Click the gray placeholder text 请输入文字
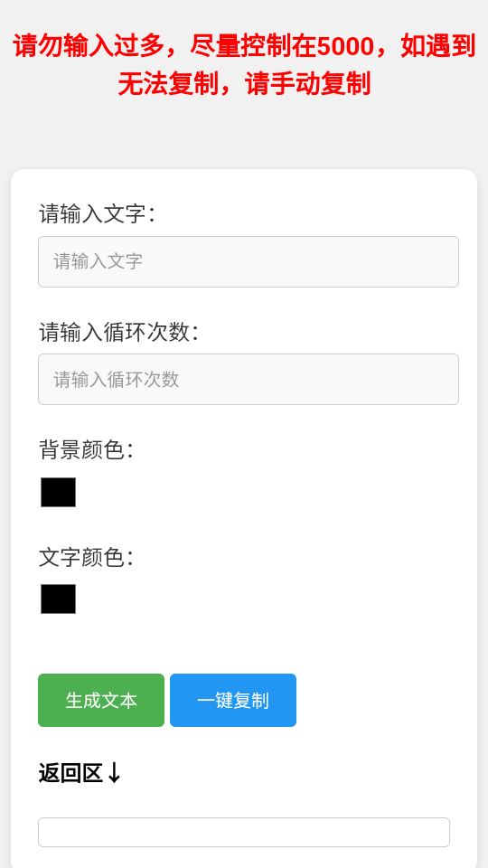This screenshot has height=868, width=488. pos(98,261)
